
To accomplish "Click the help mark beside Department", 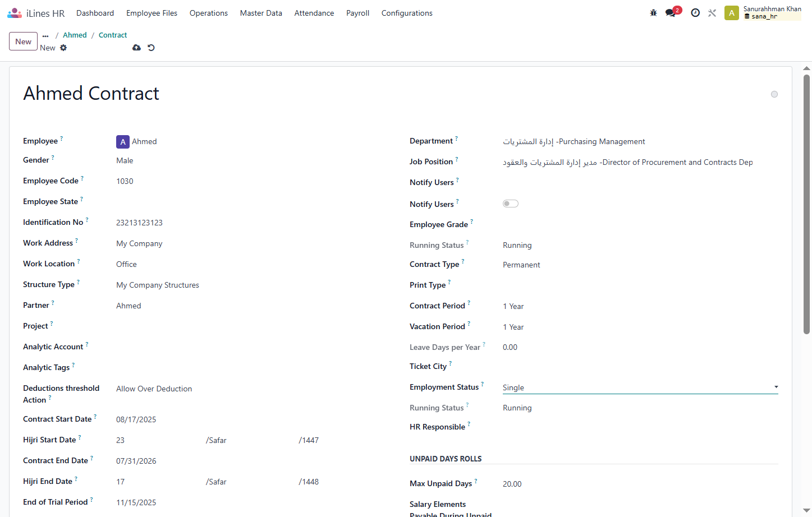I will click(x=456, y=139).
